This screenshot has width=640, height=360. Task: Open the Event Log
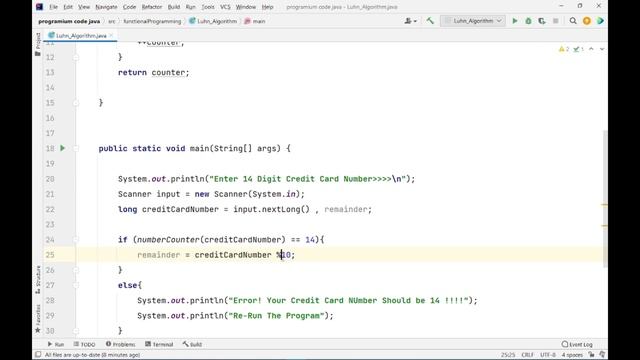[577, 344]
